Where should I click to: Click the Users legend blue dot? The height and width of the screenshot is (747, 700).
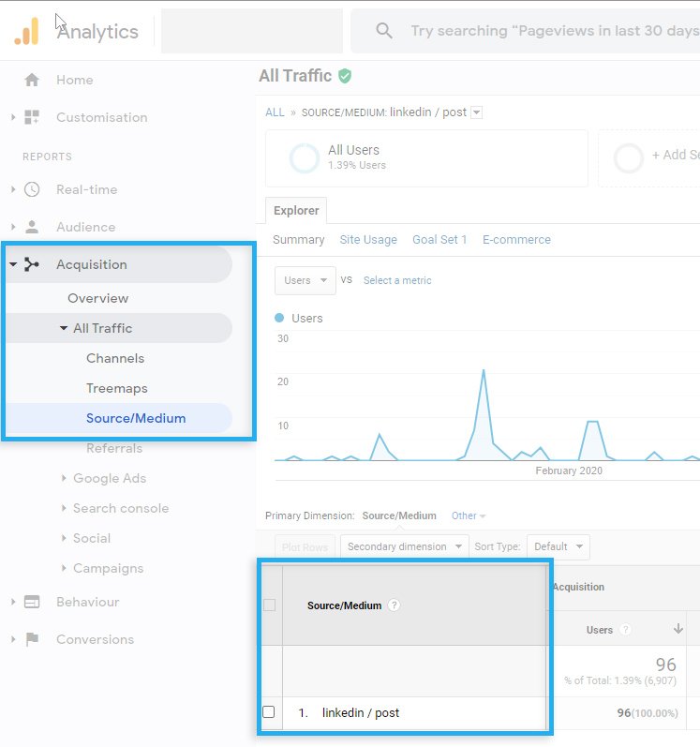279,318
